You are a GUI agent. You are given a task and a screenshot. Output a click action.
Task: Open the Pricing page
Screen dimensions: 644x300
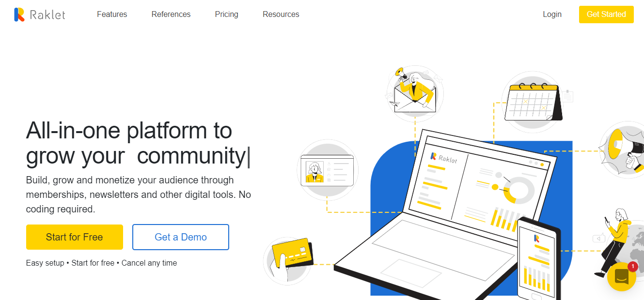227,15
